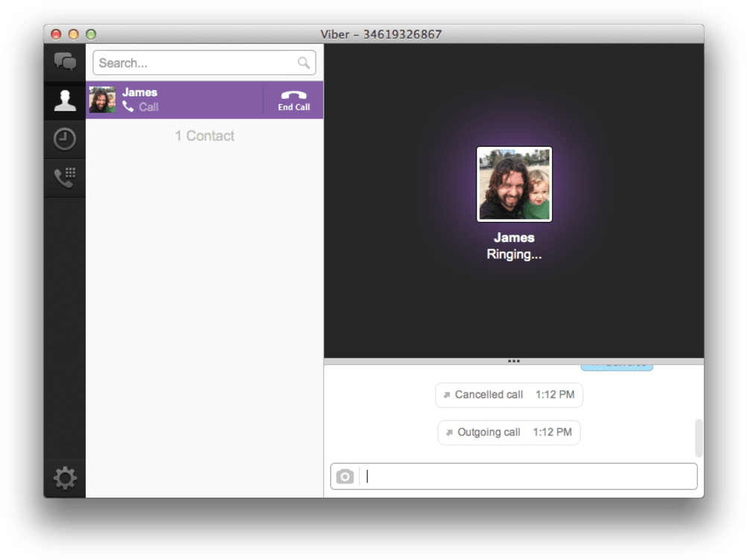Click the magnifying glass search icon
Screen dimensions: 747x560
tap(304, 63)
